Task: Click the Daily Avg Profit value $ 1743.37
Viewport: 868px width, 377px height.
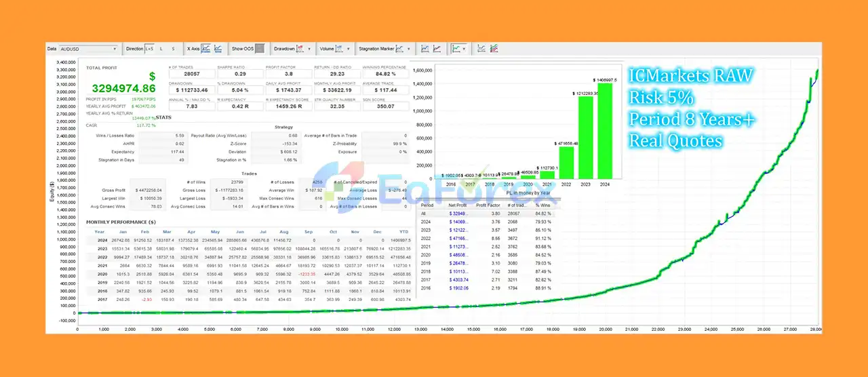Action: tap(288, 90)
